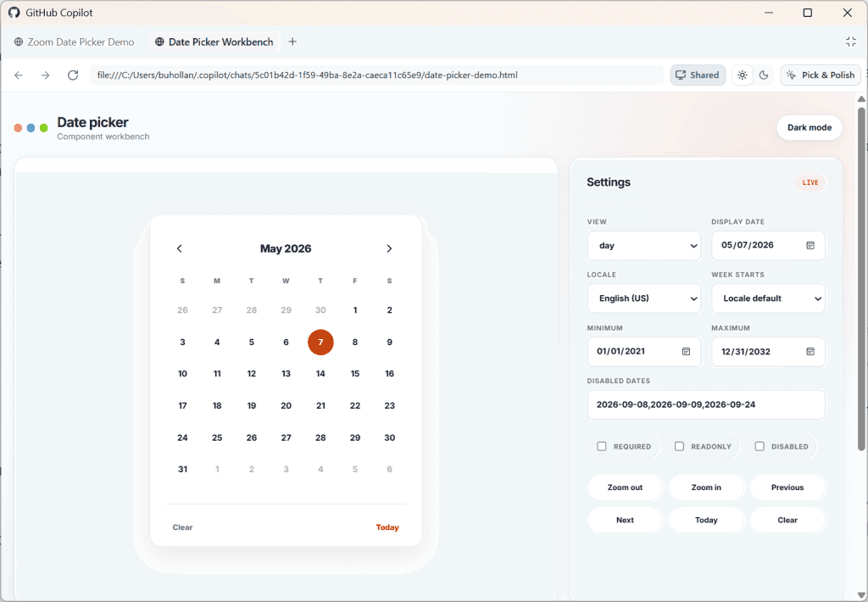Click the Zoom out button
The image size is (868, 602).
(x=625, y=488)
